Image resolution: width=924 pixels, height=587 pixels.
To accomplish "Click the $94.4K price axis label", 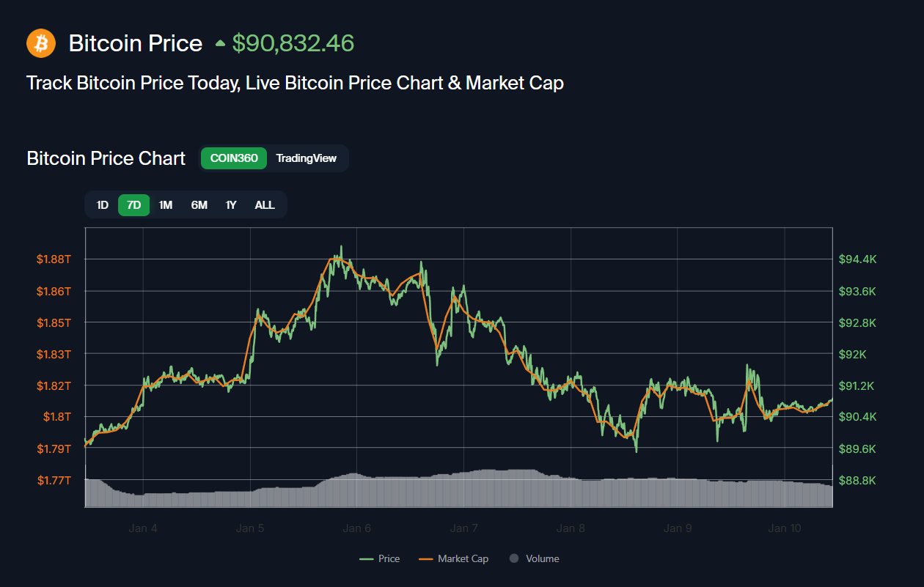I will coord(857,259).
